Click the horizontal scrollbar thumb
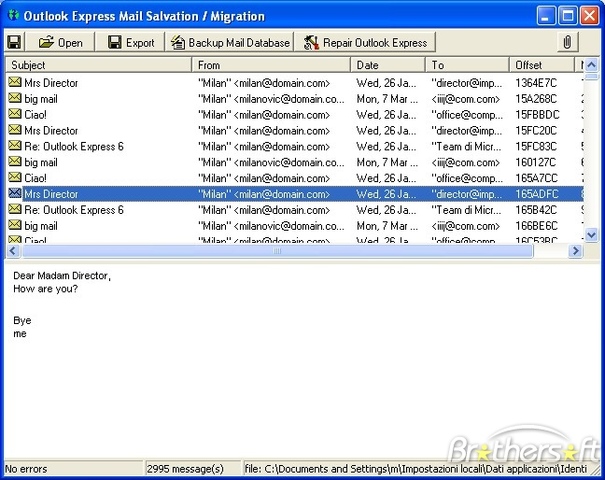This screenshot has height=480, width=605. click(277, 251)
